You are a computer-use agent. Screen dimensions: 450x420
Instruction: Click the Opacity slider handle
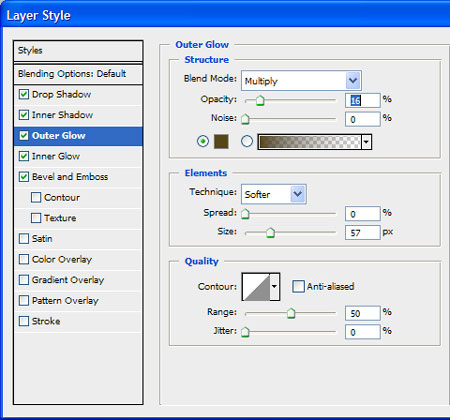[x=260, y=100]
